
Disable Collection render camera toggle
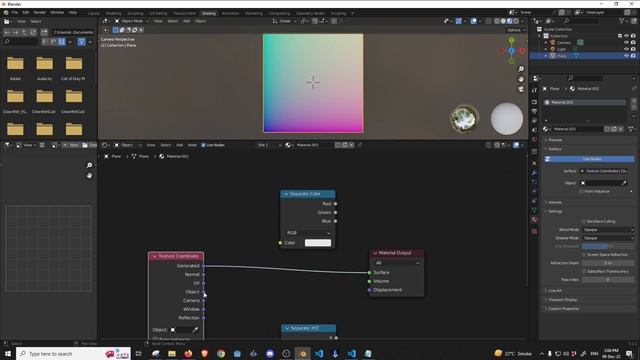(x=633, y=36)
